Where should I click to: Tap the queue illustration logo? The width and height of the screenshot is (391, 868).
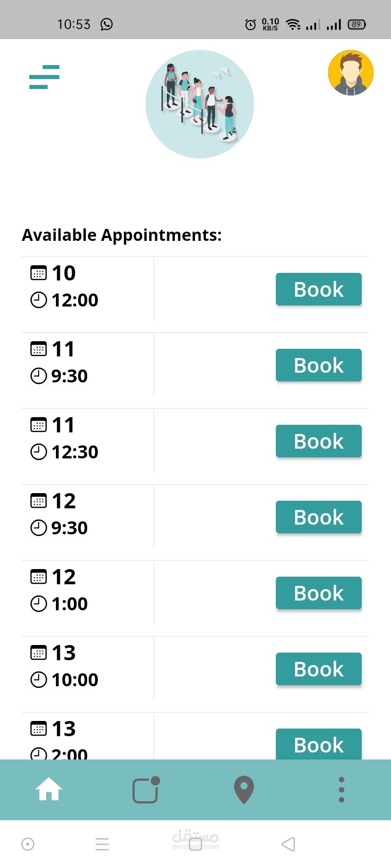pos(200,104)
